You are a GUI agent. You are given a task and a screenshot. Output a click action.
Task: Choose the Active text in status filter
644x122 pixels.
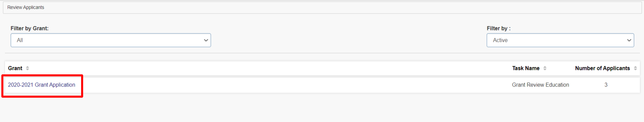point(500,40)
